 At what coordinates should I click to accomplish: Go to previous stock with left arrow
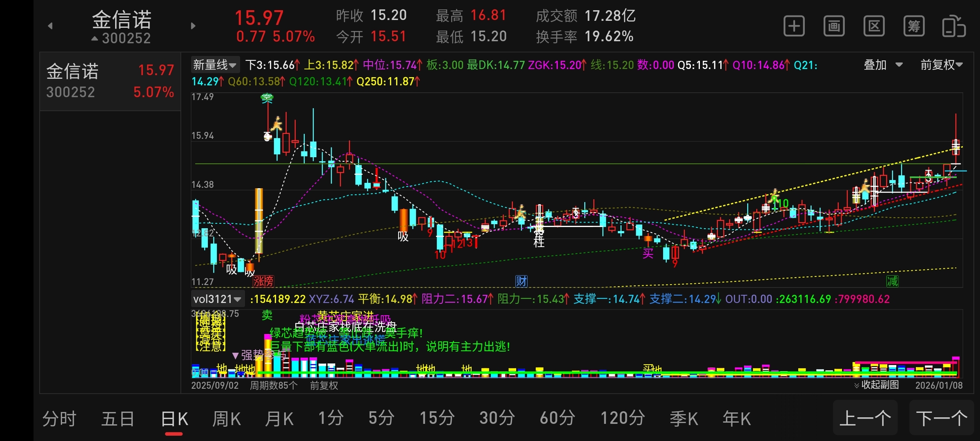[x=50, y=26]
